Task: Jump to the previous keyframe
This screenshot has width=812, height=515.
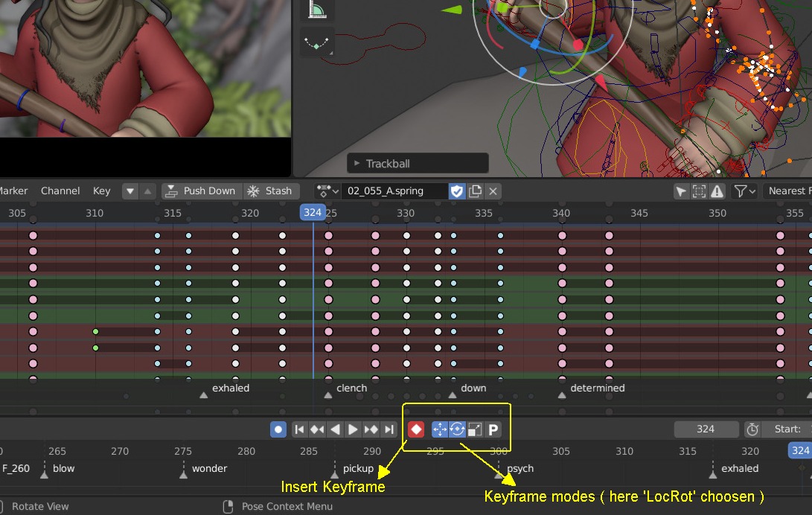Action: pos(317,429)
